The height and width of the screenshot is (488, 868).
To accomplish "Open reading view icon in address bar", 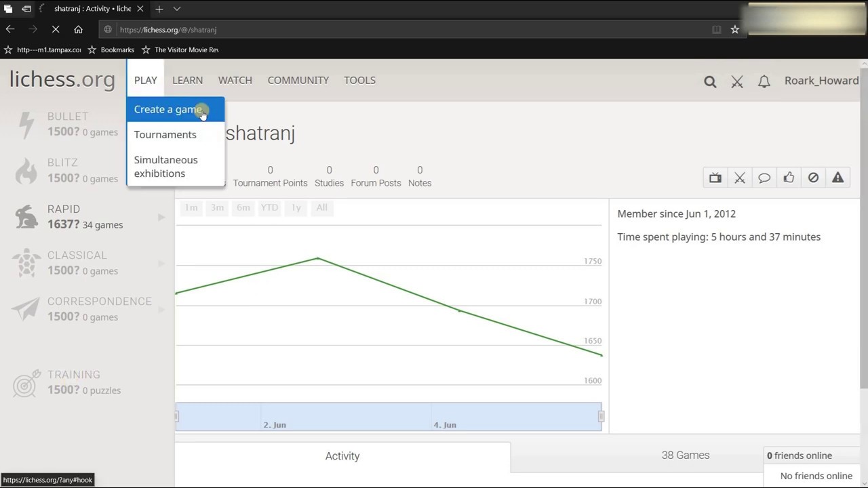I will coord(716,29).
